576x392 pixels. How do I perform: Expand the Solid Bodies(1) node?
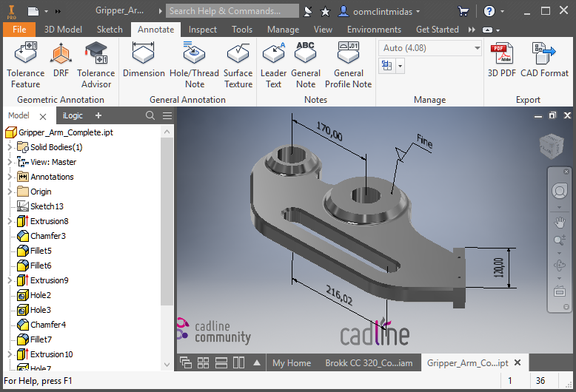click(10, 147)
